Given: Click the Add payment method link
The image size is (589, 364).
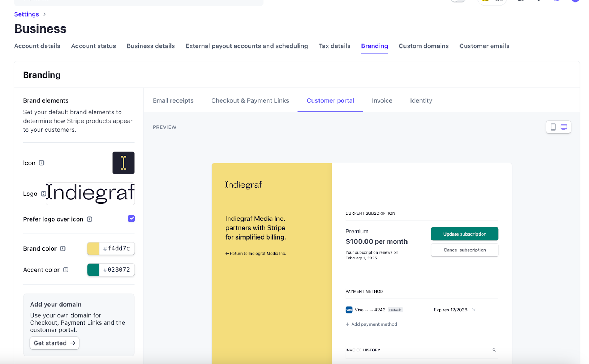Looking at the screenshot, I should pos(374,324).
